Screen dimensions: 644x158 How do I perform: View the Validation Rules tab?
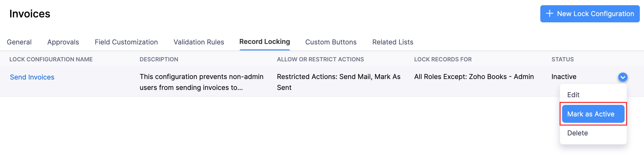pos(199,42)
